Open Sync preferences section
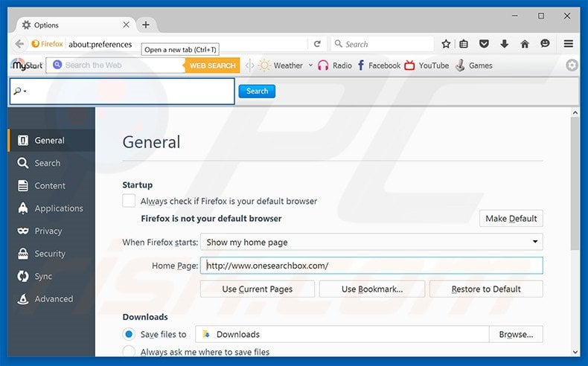The image size is (588, 366). pyautogui.click(x=51, y=276)
